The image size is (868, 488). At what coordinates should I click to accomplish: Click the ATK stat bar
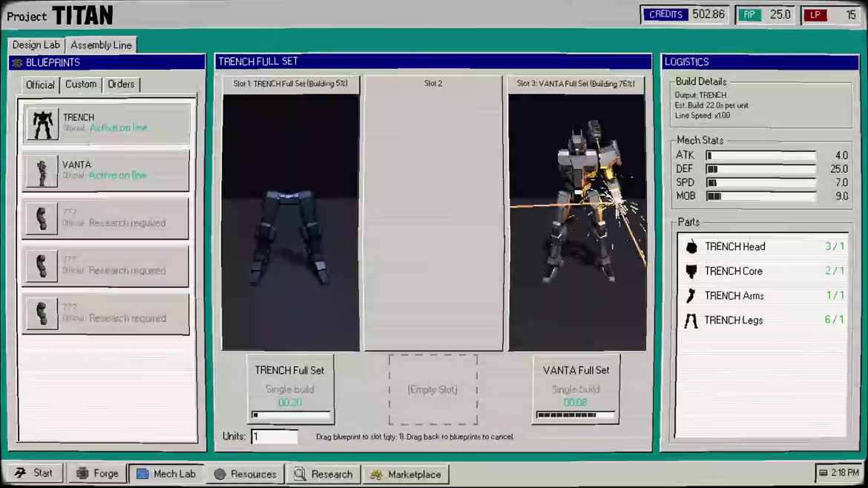tap(760, 156)
